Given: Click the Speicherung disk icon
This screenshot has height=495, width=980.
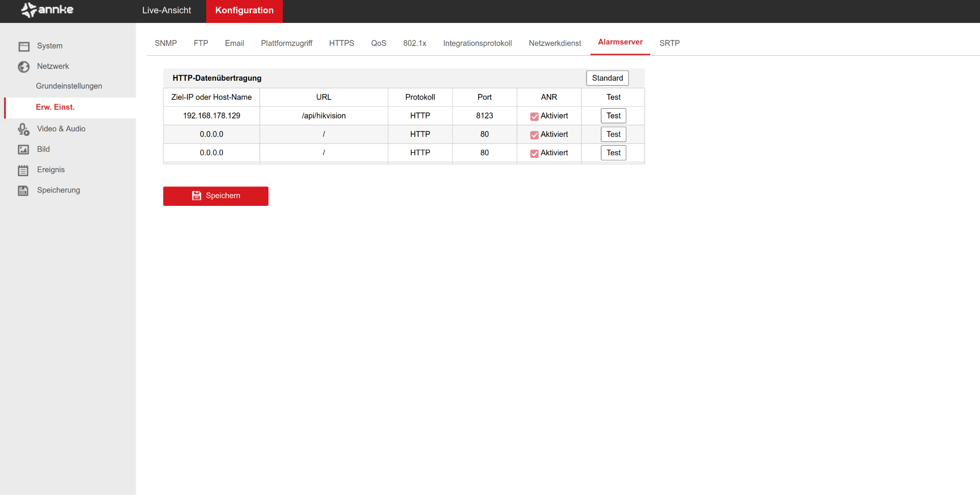Looking at the screenshot, I should [23, 191].
